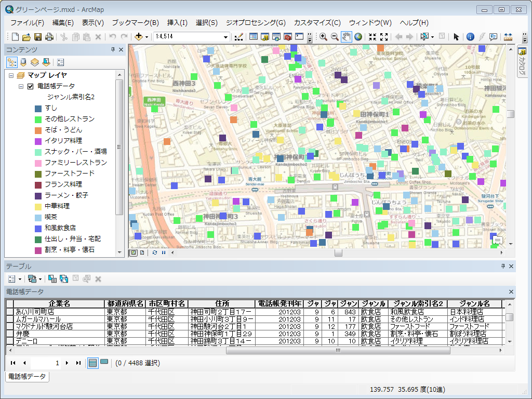
Task: Open the ブックマーク(B) menu
Action: click(136, 23)
